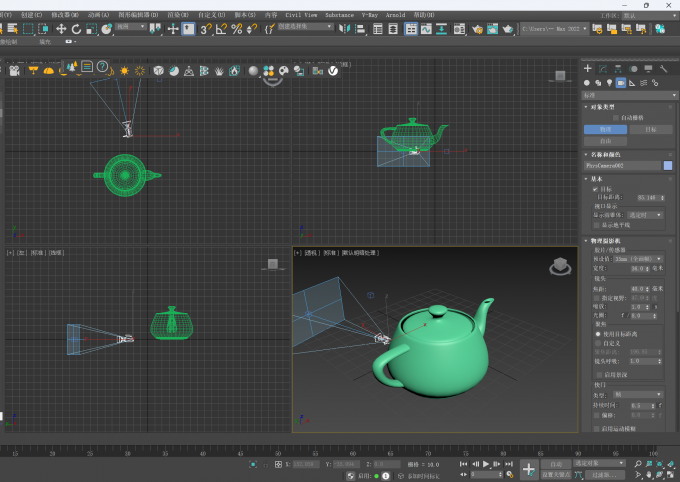Click the 目标 camera type button
The height and width of the screenshot is (482, 680).
point(651,129)
